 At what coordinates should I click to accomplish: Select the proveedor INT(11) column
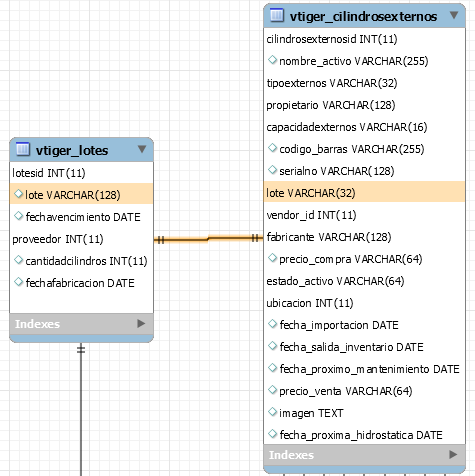81,239
